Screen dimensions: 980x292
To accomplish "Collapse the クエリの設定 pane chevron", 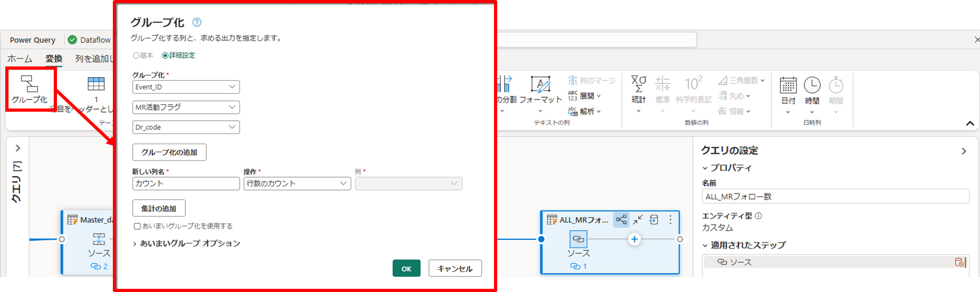I will click(x=963, y=151).
